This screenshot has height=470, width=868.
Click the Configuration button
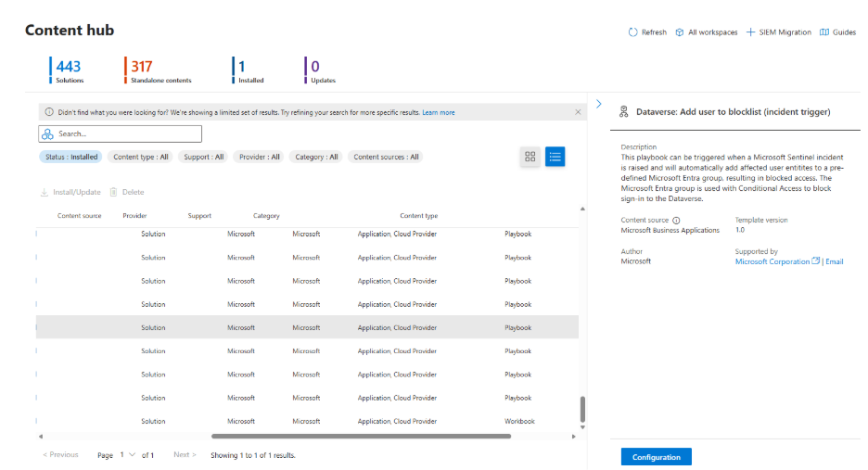(x=656, y=457)
